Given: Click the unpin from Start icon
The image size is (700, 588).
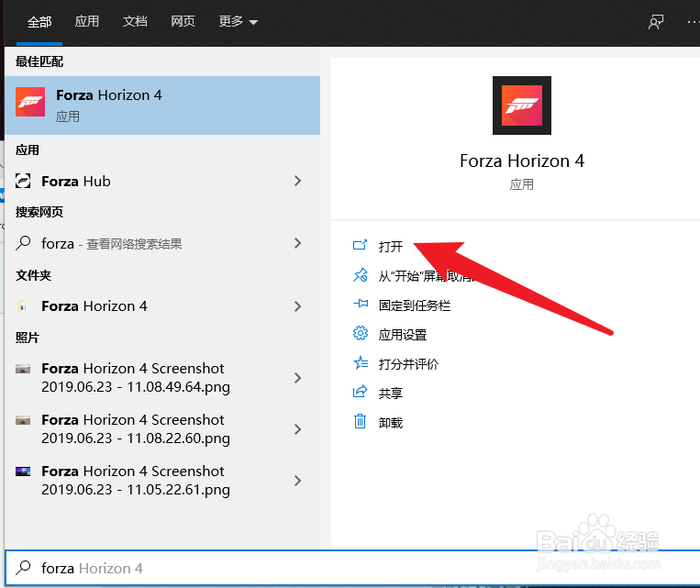Looking at the screenshot, I should (361, 275).
